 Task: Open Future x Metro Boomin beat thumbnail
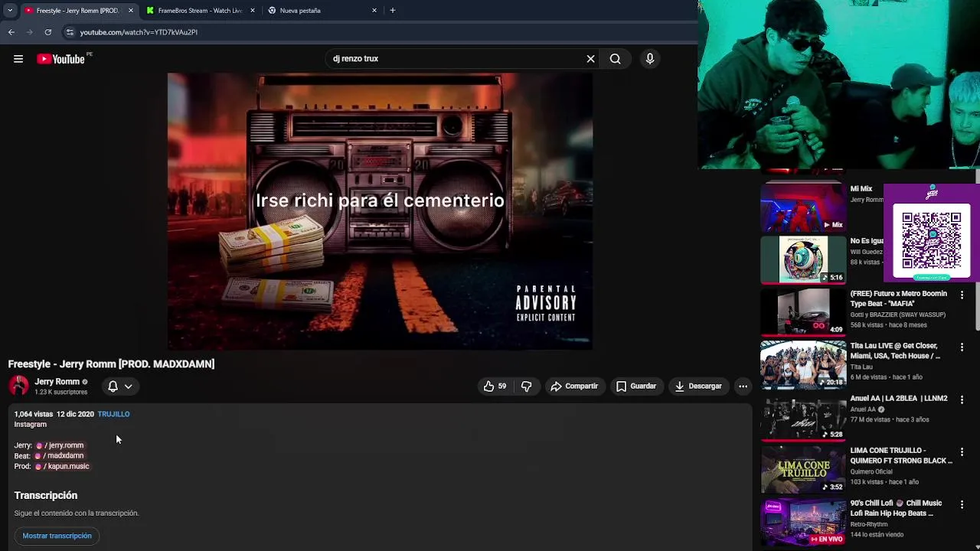click(802, 311)
